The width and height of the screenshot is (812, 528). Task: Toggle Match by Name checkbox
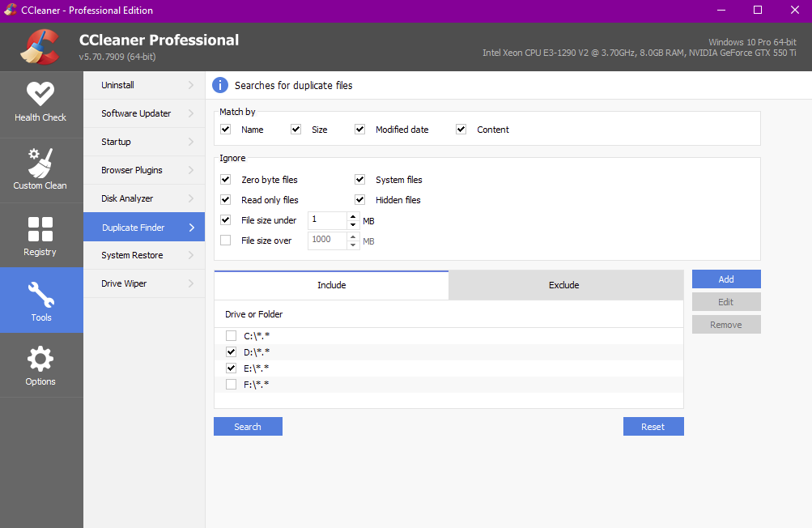click(225, 129)
